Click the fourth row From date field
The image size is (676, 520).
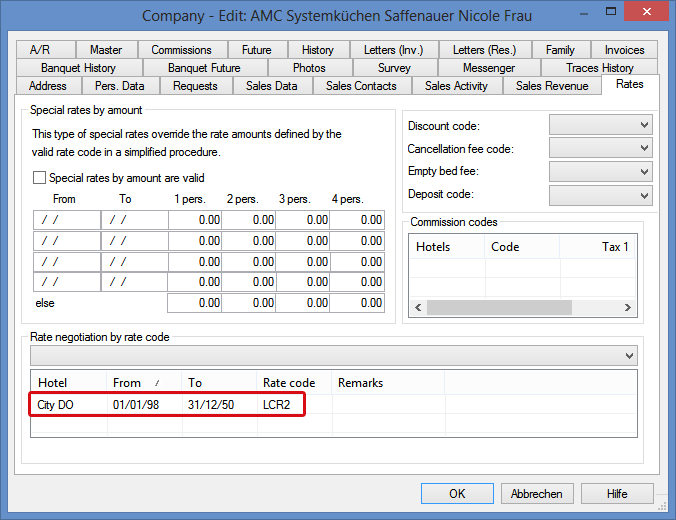67,282
